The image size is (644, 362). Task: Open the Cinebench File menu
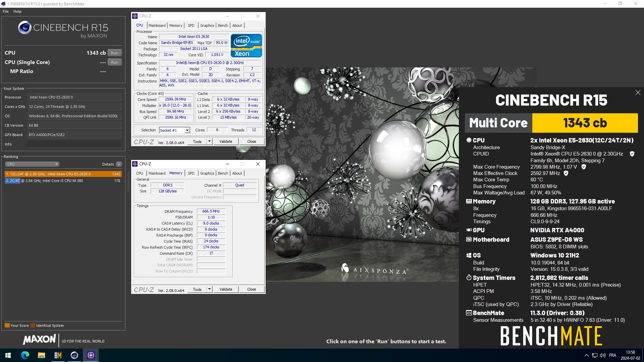[6, 11]
